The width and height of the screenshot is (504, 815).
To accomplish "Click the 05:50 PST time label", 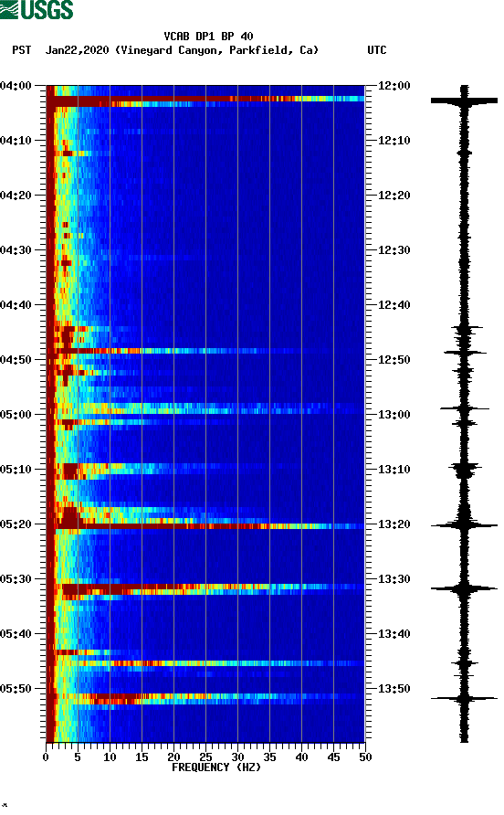I will pyautogui.click(x=16, y=689).
